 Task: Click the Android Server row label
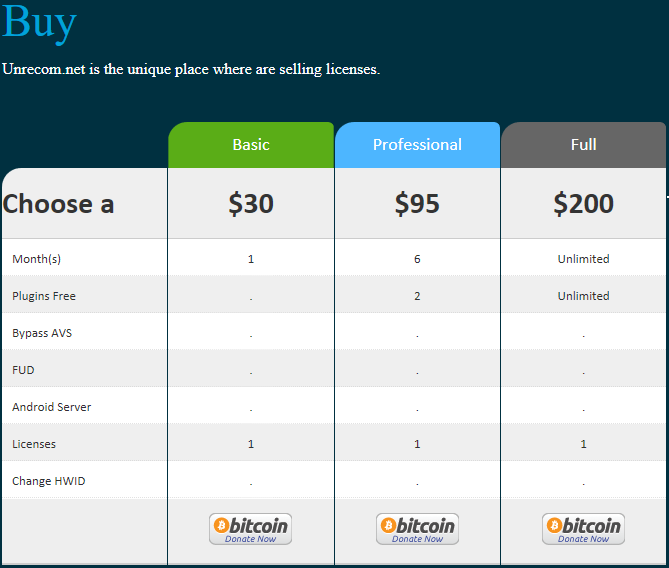tap(52, 407)
